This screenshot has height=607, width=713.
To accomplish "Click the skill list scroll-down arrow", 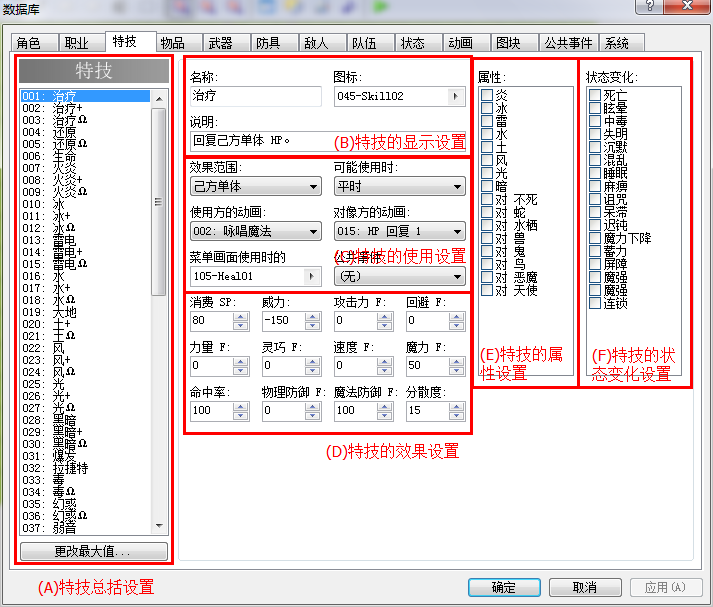I will tap(159, 526).
